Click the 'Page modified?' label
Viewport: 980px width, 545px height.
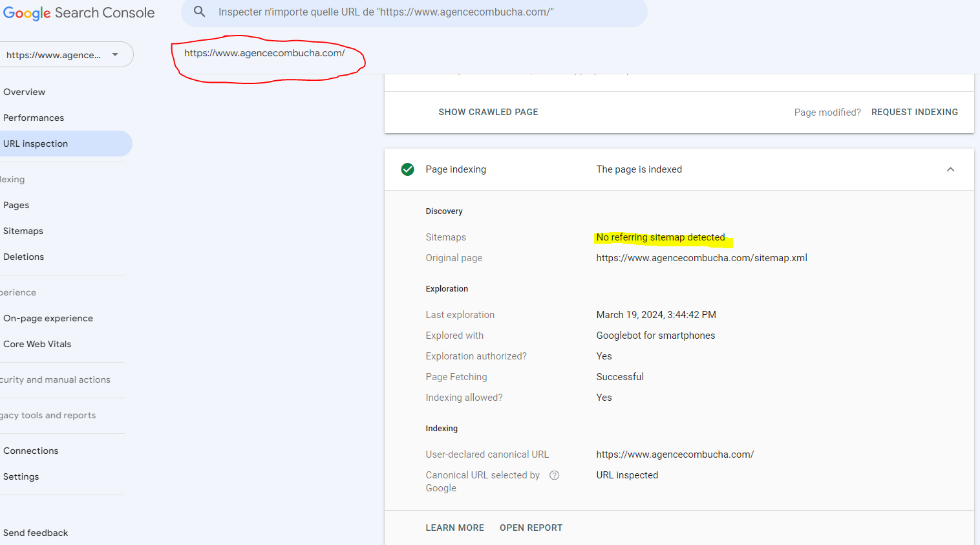tap(827, 112)
